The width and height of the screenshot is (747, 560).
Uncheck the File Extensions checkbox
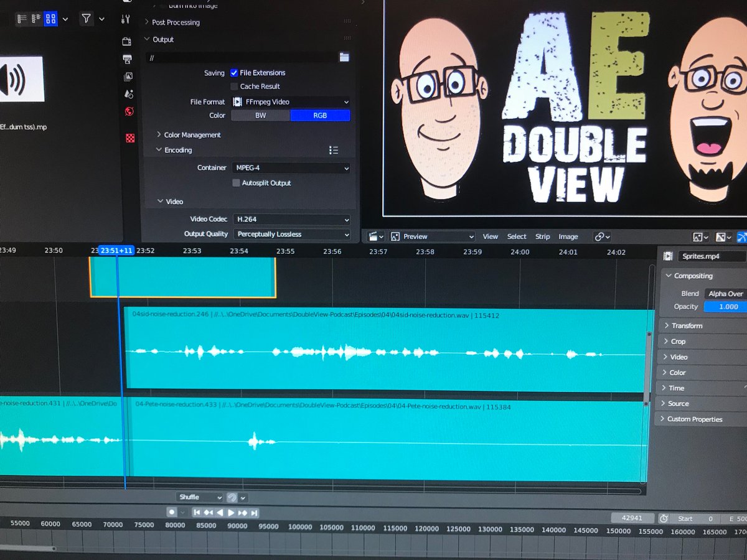coord(234,73)
